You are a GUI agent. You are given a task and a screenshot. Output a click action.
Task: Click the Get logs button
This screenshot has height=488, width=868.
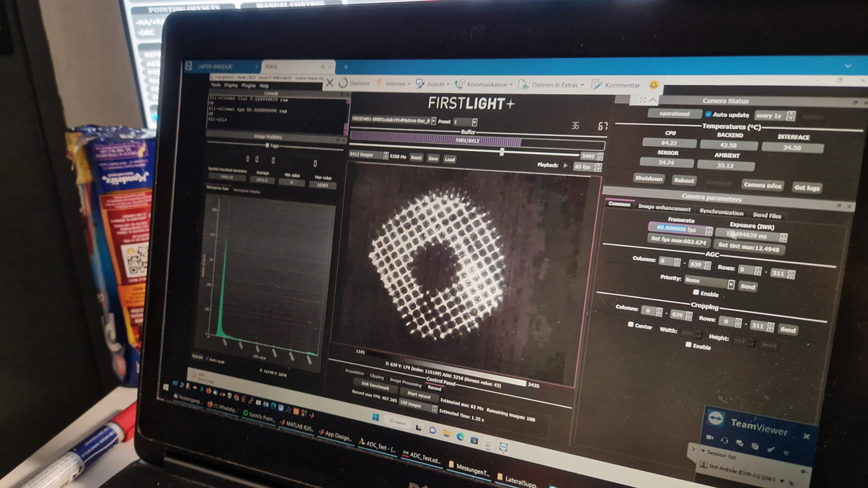807,188
